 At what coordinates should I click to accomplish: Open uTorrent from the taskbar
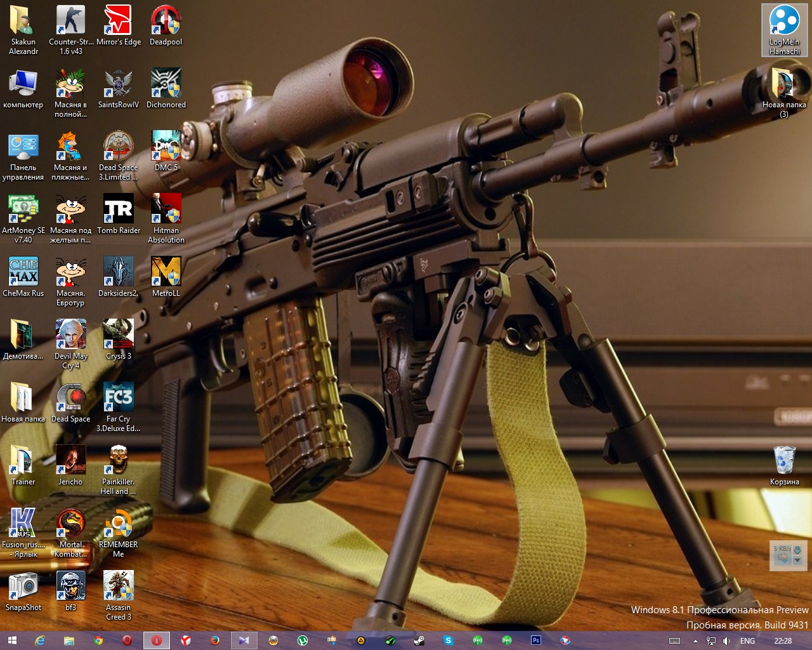click(x=303, y=640)
